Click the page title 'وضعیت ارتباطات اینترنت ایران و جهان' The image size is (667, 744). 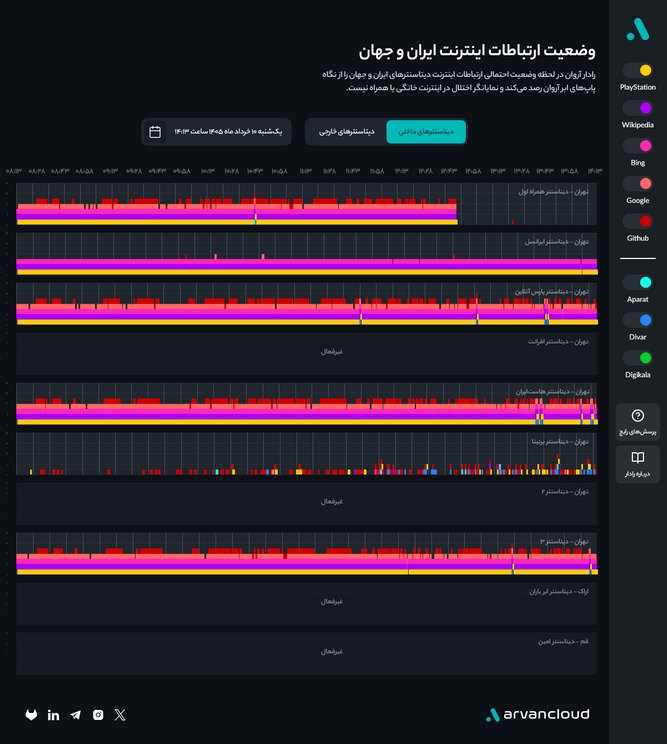[477, 51]
